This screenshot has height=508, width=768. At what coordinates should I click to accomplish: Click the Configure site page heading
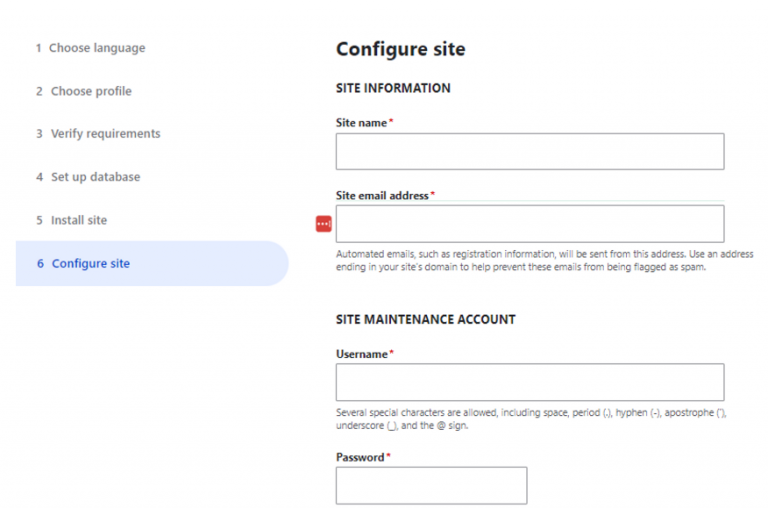coord(400,49)
